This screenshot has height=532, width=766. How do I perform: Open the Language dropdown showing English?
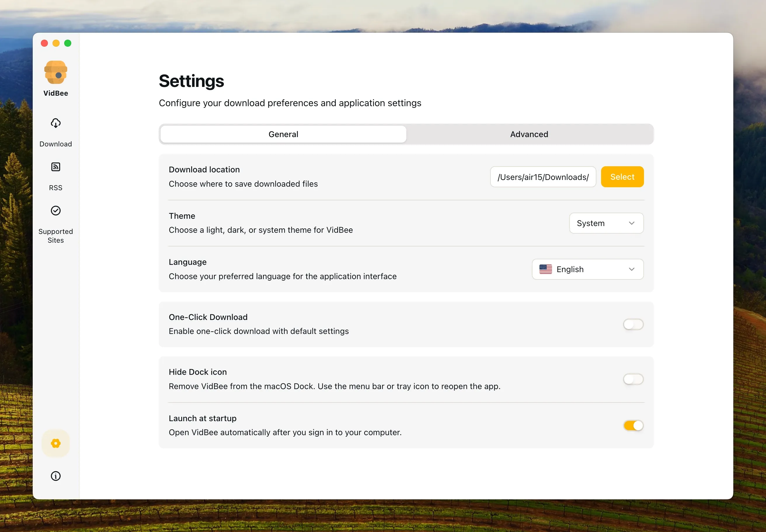(x=588, y=269)
